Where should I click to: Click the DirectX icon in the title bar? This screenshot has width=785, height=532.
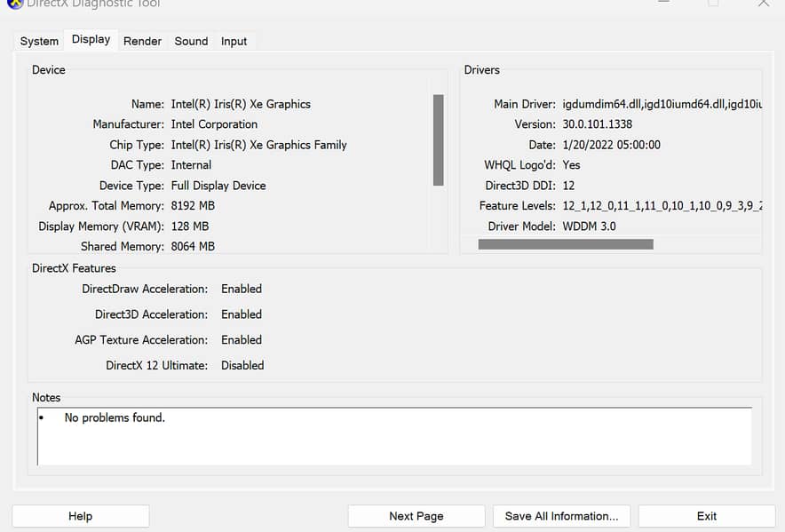coord(14,4)
